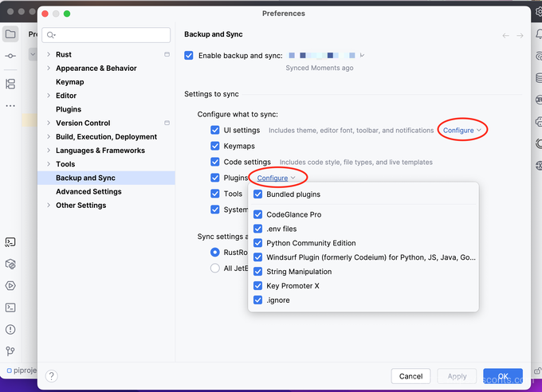542x392 pixels.
Task: Open the Database tool icon on right edge
Action: tap(539, 78)
